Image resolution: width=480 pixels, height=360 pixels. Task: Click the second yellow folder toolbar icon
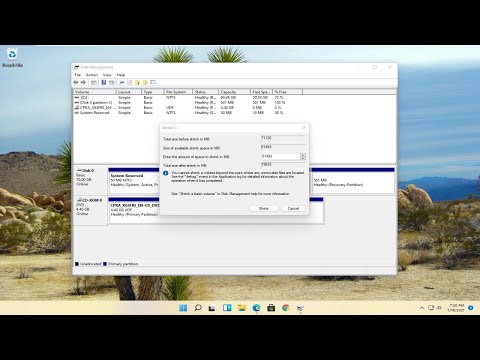pos(145,82)
